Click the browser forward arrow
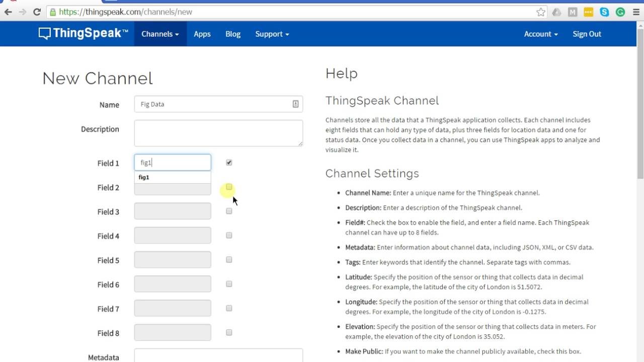 pyautogui.click(x=23, y=12)
